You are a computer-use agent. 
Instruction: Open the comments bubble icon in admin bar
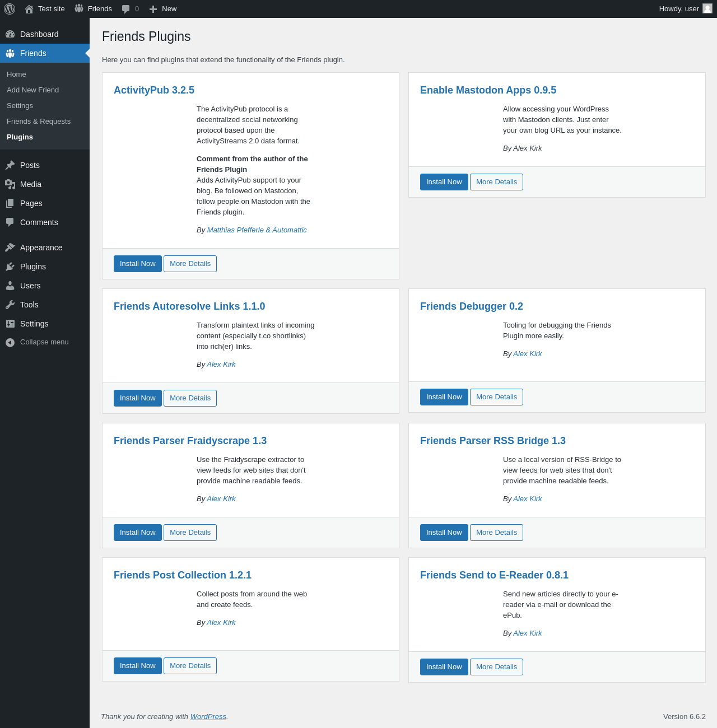(126, 9)
